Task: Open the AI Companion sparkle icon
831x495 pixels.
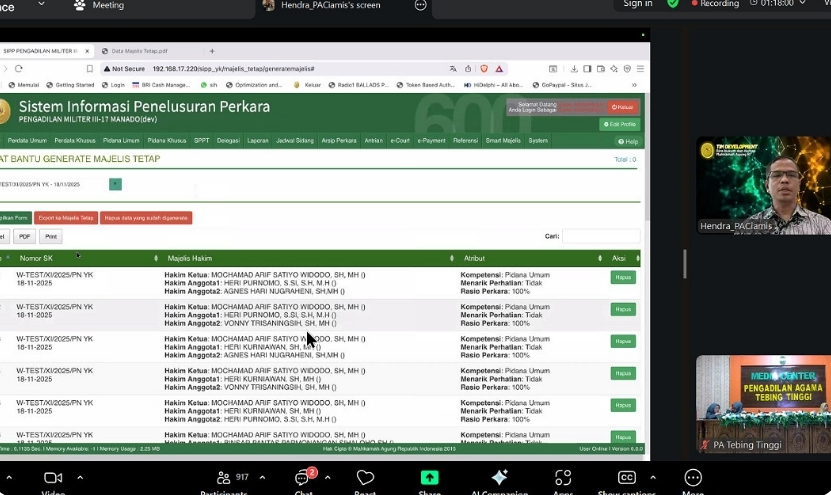Action: coord(499,478)
